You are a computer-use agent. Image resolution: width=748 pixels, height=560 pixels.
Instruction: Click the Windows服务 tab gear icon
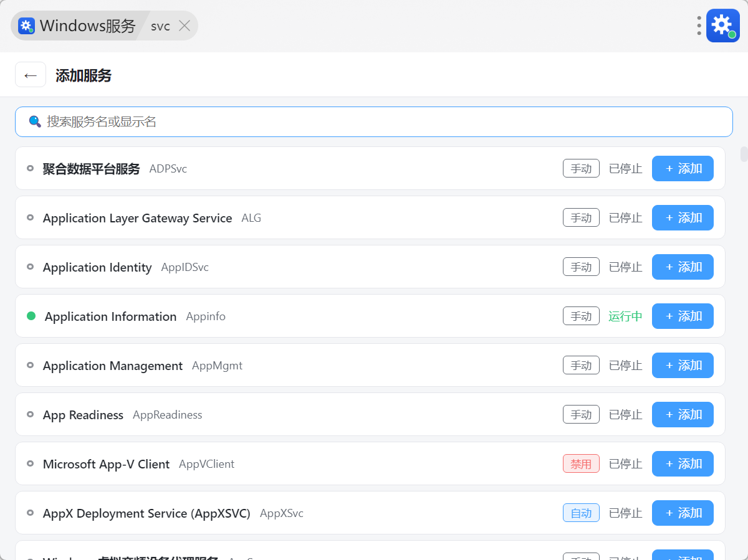click(x=26, y=26)
